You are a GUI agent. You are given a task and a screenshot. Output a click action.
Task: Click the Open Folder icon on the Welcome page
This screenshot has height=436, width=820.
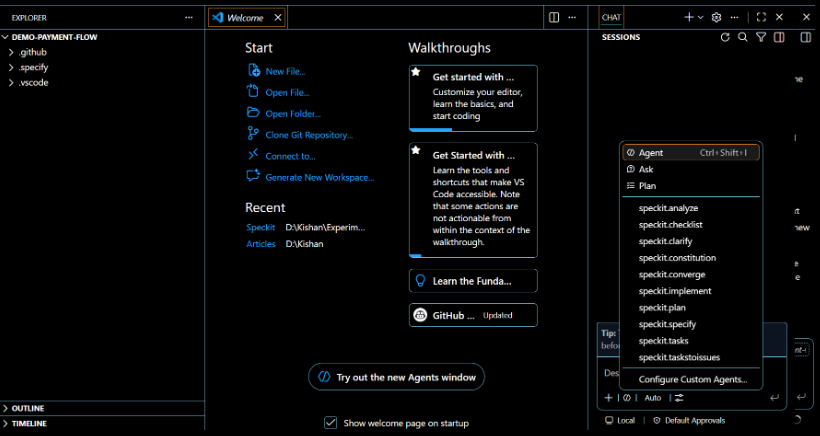[253, 113]
